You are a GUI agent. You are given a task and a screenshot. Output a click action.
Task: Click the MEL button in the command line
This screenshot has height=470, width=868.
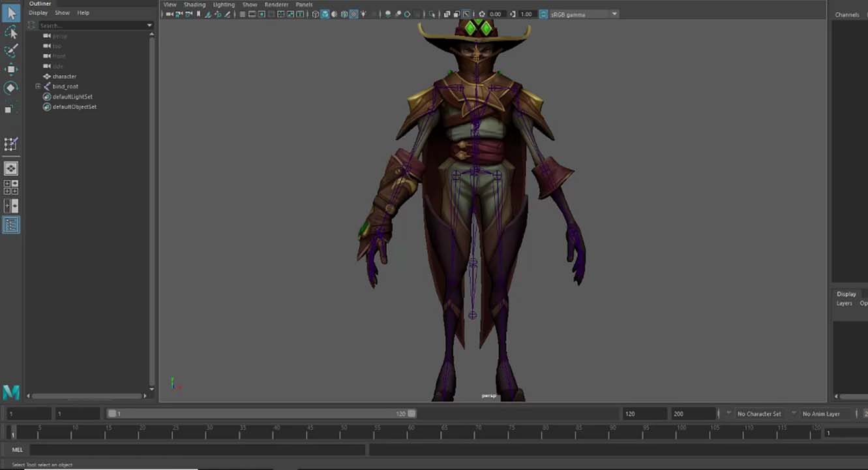pos(16,450)
